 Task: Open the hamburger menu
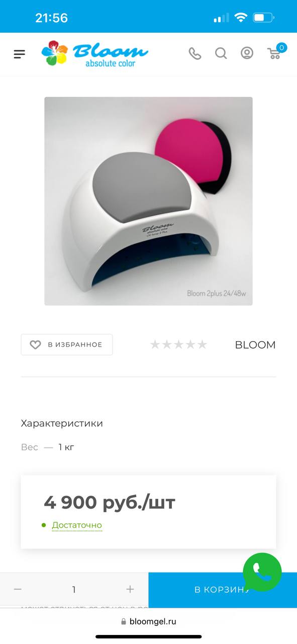point(20,54)
